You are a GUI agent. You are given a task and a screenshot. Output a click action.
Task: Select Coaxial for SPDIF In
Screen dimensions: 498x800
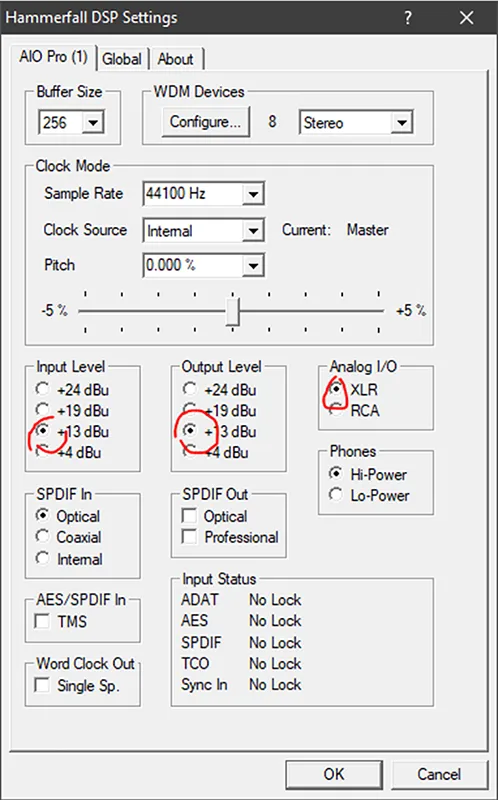[x=43, y=537]
